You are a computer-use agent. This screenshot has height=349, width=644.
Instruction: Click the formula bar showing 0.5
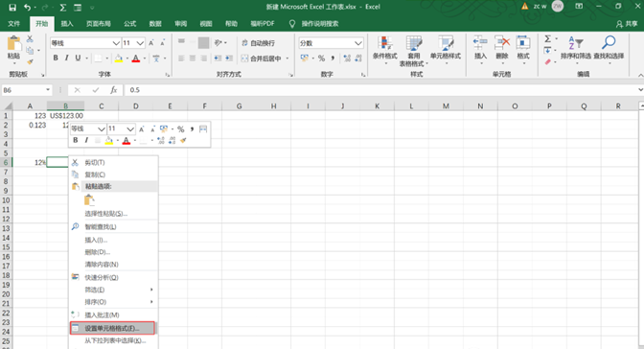pyautogui.click(x=382, y=90)
